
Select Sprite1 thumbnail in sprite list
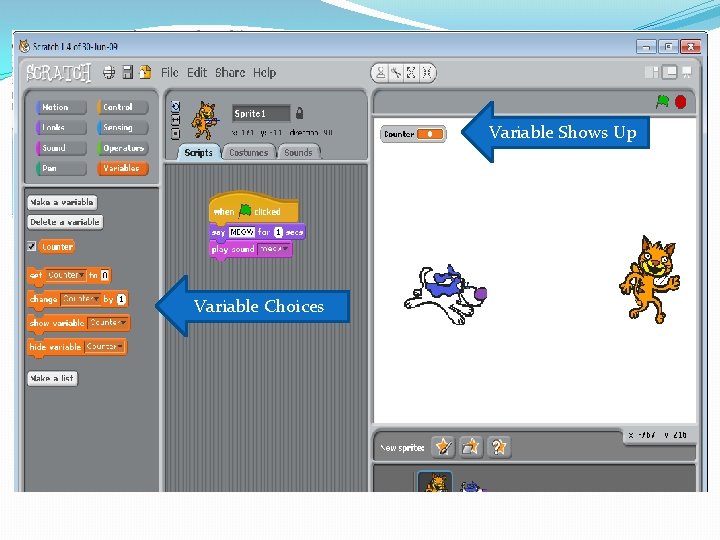[434, 481]
